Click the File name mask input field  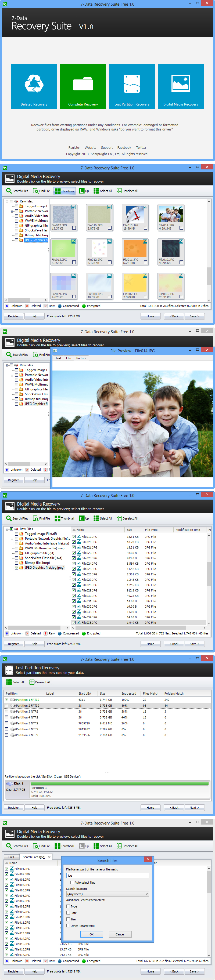click(108, 875)
